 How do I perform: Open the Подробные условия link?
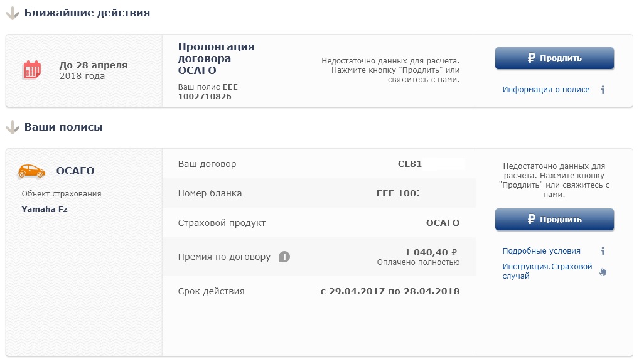(541, 251)
